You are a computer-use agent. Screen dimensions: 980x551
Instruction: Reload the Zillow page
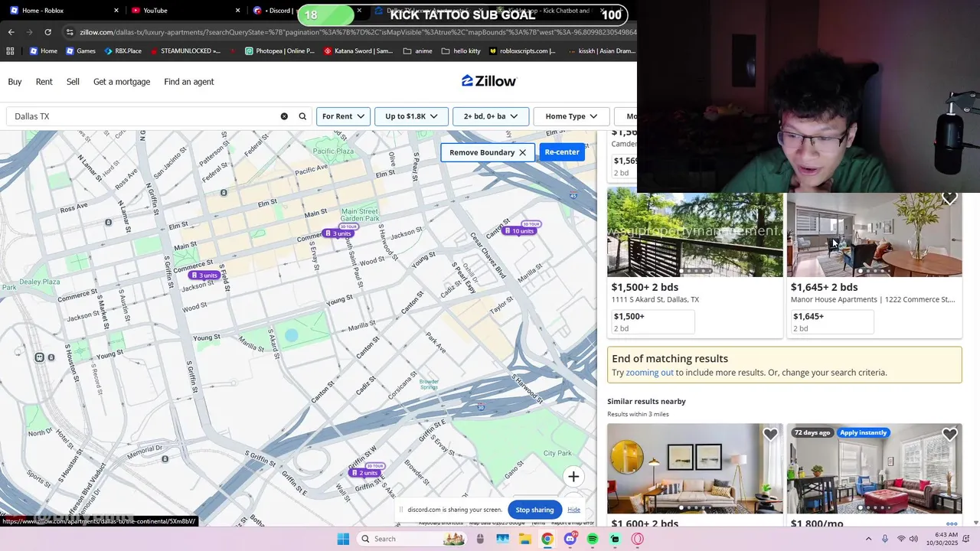[47, 32]
